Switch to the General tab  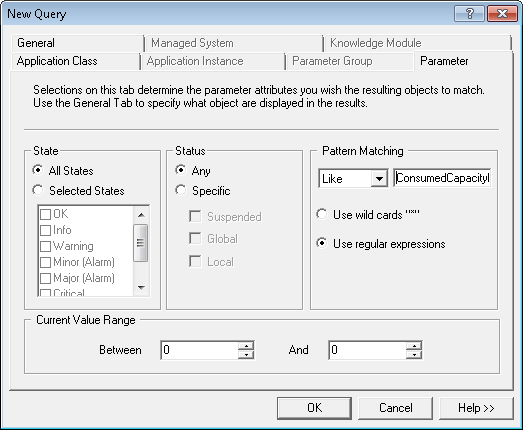[77, 43]
